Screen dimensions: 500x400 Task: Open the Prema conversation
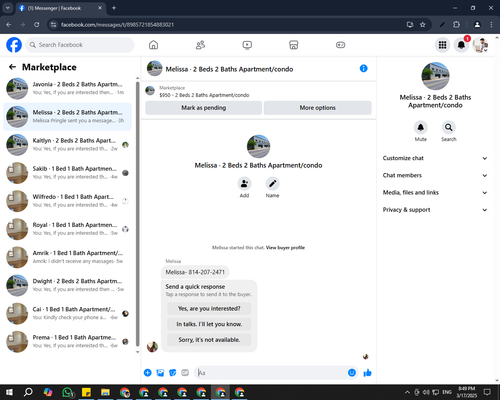[x=68, y=342]
